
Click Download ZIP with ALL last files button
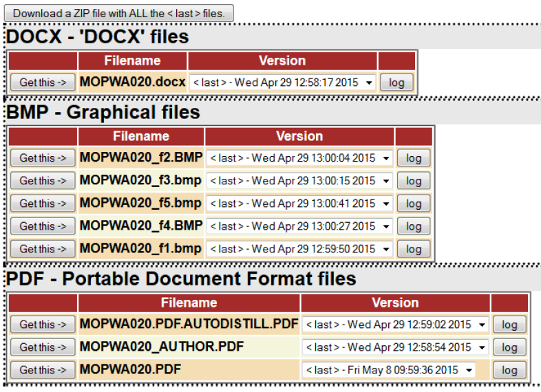click(120, 13)
